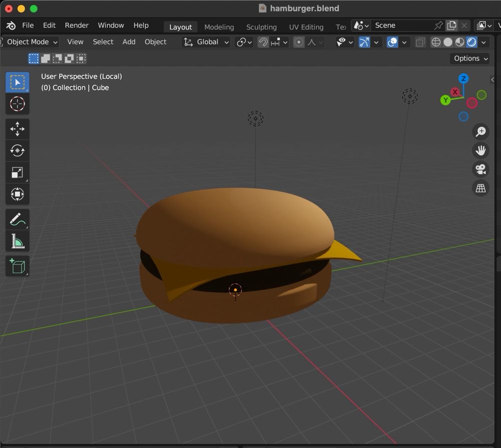
Task: Open the Render menu
Action: 77,25
